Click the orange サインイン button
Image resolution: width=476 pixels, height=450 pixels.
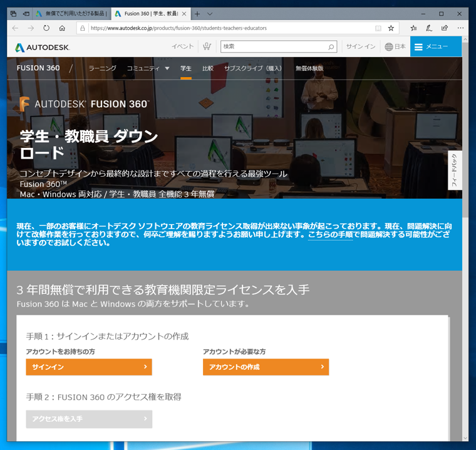(89, 367)
